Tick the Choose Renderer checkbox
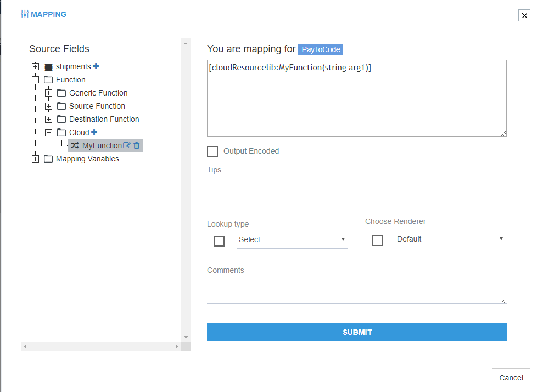Viewport: 543px width, 392px height. pyautogui.click(x=377, y=240)
